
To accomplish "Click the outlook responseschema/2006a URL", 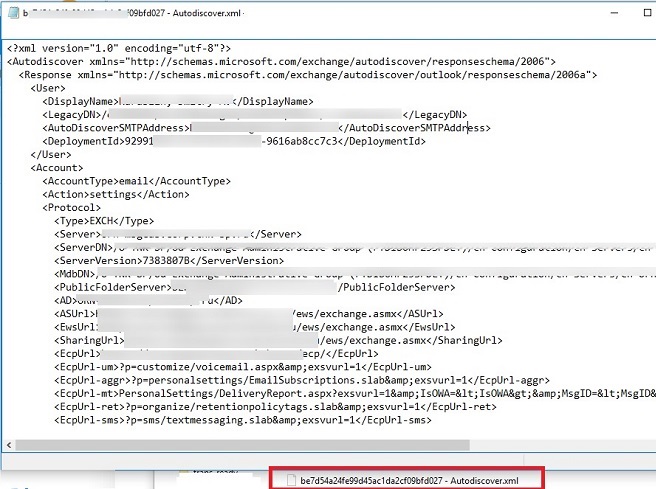I will (x=360, y=75).
